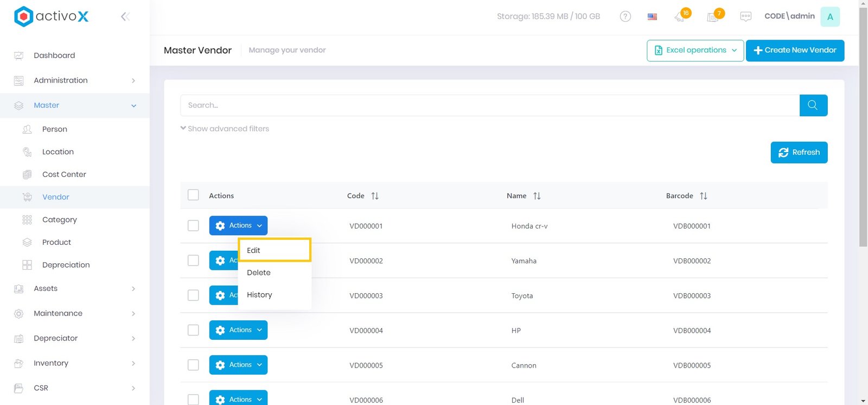Image resolution: width=868 pixels, height=405 pixels.
Task: Tick the select-all checkbox in table header
Action: pos(193,195)
